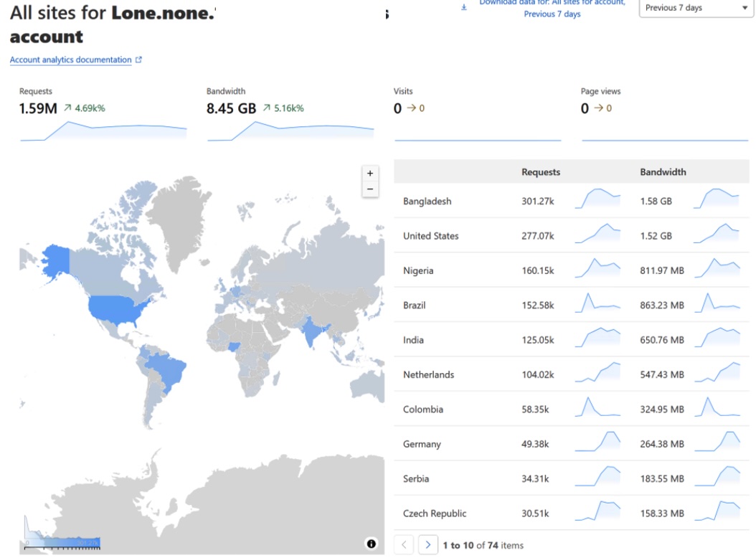756x558 pixels.
Task: Select the Brazil row name
Action: (x=414, y=306)
